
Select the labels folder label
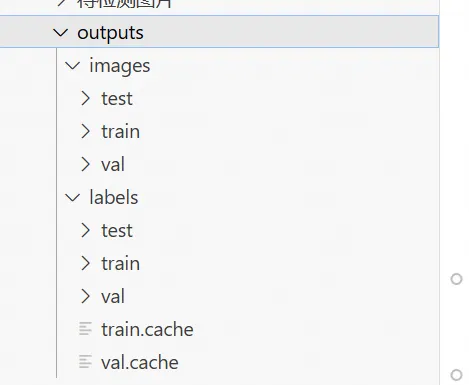click(114, 197)
